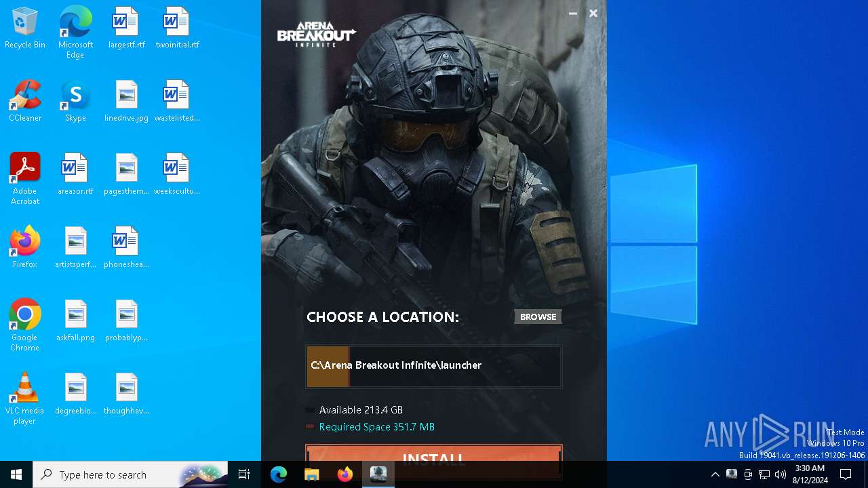Open network status tray icon
Image resolution: width=868 pixels, height=488 pixels.
click(x=764, y=474)
